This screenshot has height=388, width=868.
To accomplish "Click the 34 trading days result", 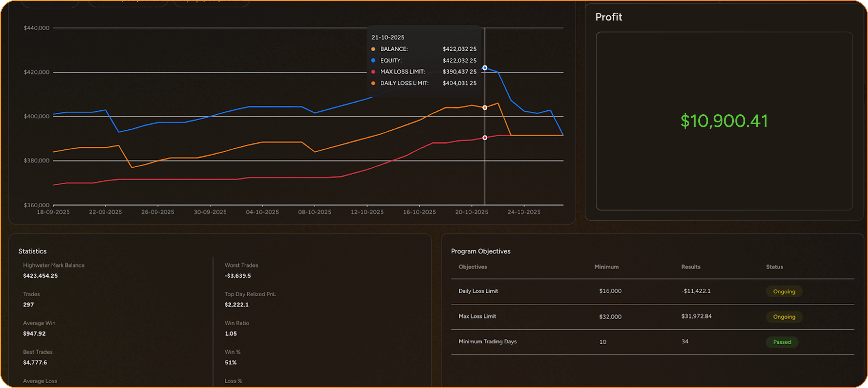I will point(685,341).
